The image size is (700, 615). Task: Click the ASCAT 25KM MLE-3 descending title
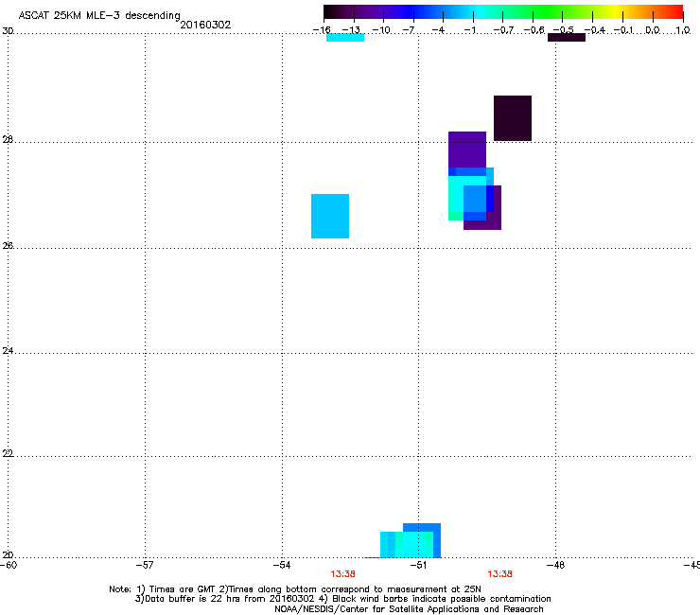pyautogui.click(x=99, y=15)
